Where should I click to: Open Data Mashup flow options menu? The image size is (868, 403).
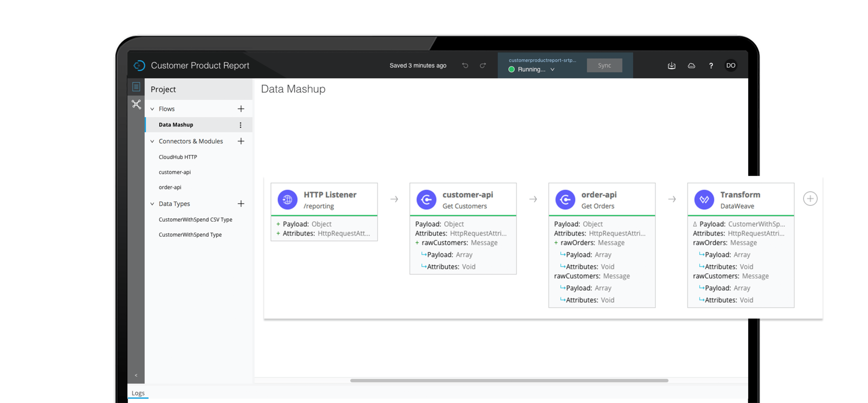(x=240, y=125)
